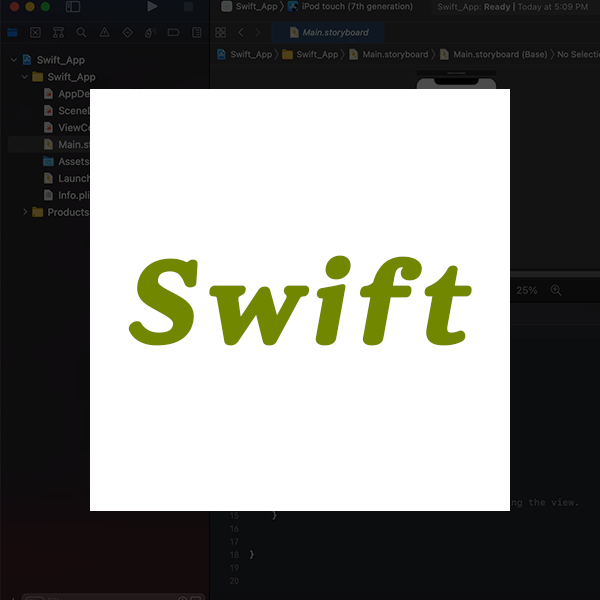
Task: Click the zoom in magnifier icon
Action: [x=556, y=290]
